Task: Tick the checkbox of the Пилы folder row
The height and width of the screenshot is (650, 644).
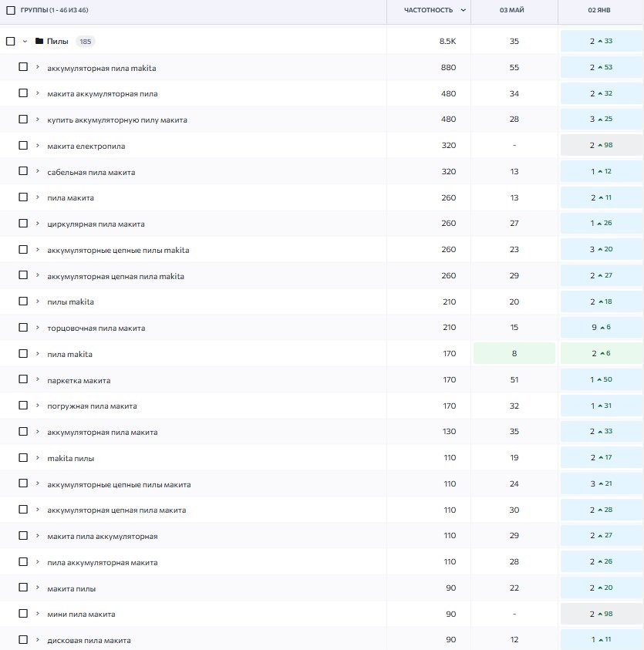Action: tap(11, 42)
